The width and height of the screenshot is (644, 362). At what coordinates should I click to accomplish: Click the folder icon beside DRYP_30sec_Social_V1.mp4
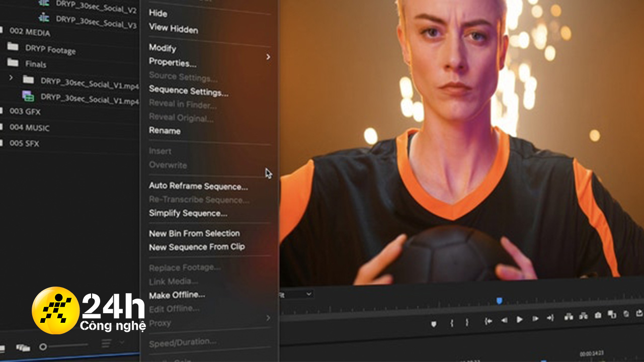tap(29, 79)
